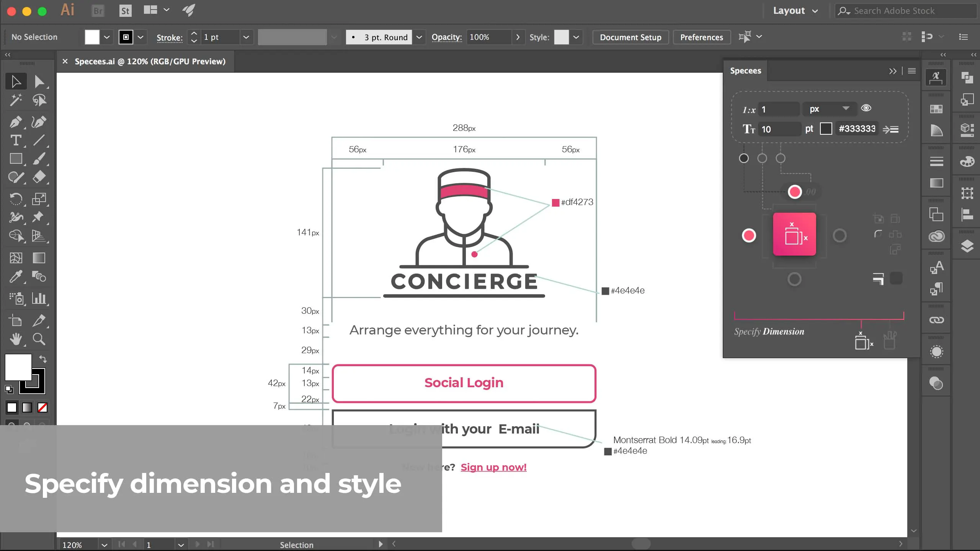
Task: Pick the Magic Wand tool
Action: coord(16,100)
